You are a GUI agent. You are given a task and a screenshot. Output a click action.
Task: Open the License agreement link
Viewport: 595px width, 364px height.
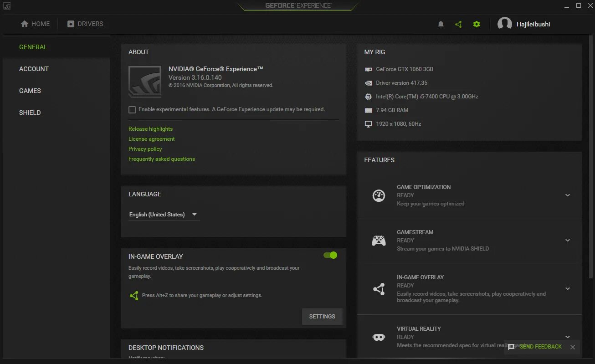coord(151,139)
